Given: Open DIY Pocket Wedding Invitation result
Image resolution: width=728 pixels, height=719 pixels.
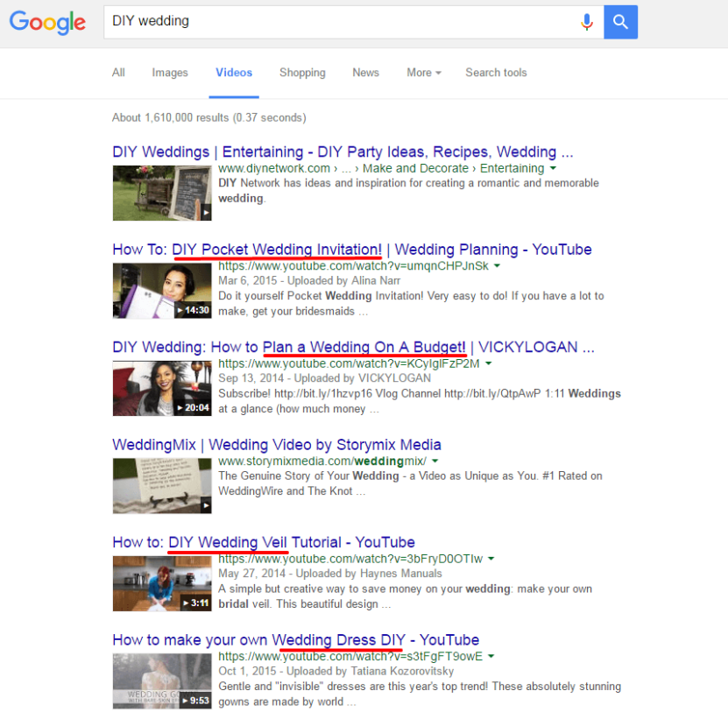Looking at the screenshot, I should coord(352,250).
